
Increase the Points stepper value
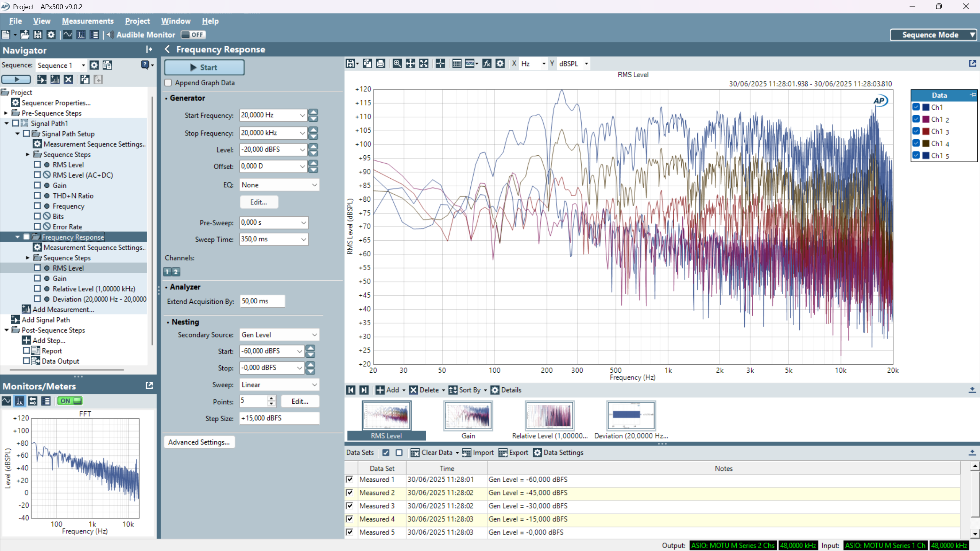pos(271,398)
